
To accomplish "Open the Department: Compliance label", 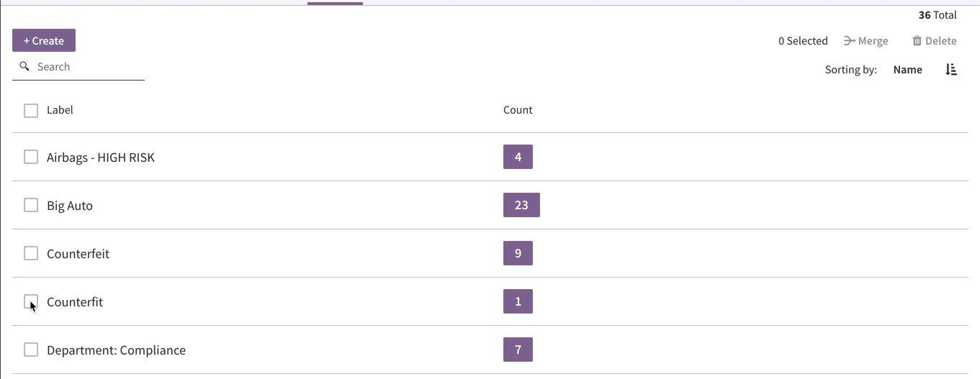I will coord(116,350).
